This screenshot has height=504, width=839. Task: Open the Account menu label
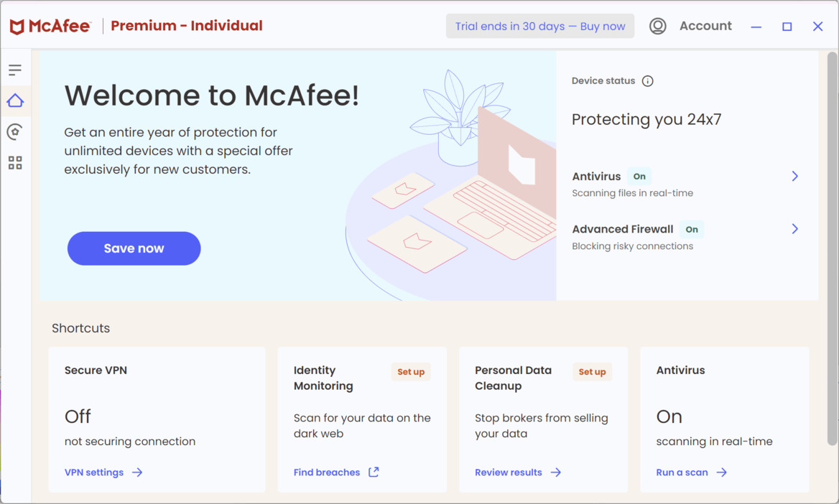tap(705, 26)
